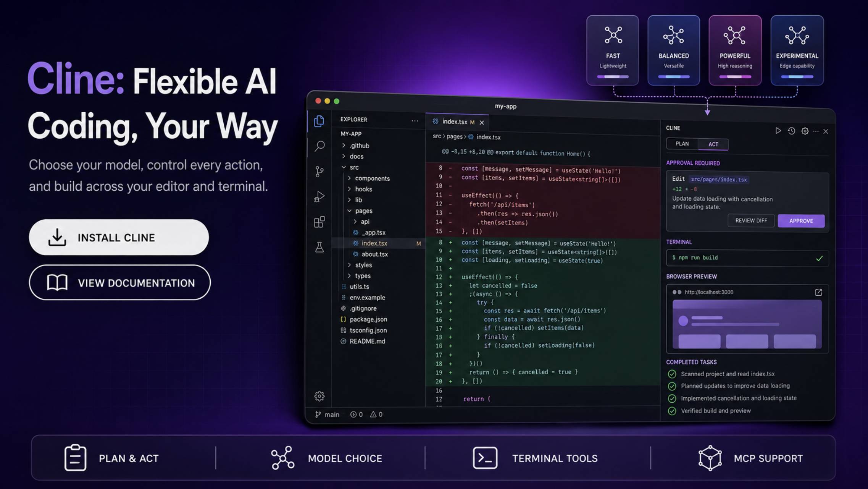Click the Model Choice network icon

[282, 458]
